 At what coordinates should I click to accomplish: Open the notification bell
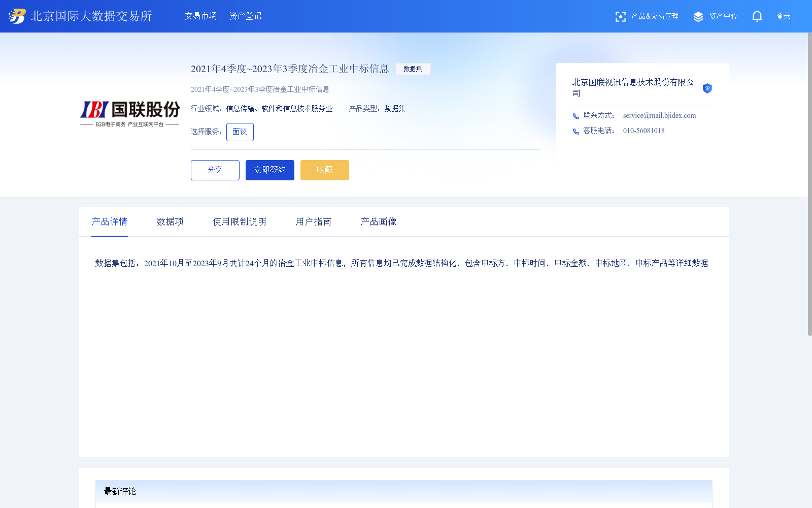(x=757, y=16)
